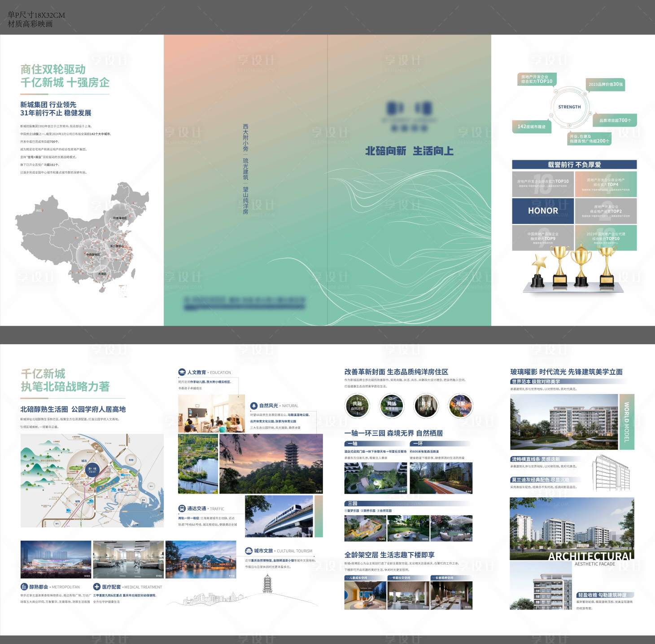Select the 品质项目超700个 speech bubble
Screen dimensions: 655x644
(x=615, y=120)
